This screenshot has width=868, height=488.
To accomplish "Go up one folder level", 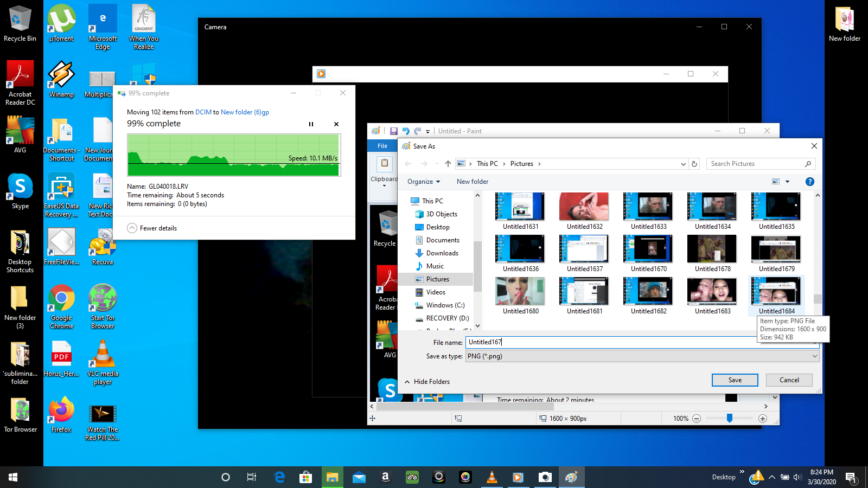I will click(x=448, y=164).
